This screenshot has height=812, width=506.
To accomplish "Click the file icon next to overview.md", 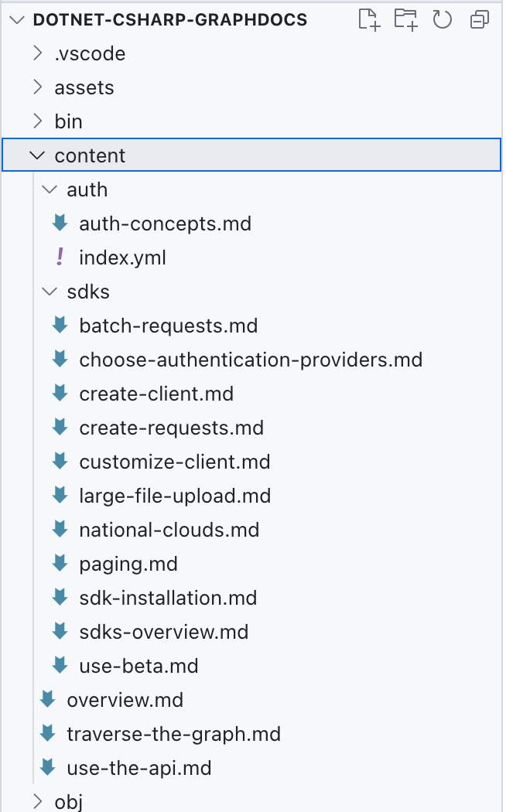I will [47, 699].
